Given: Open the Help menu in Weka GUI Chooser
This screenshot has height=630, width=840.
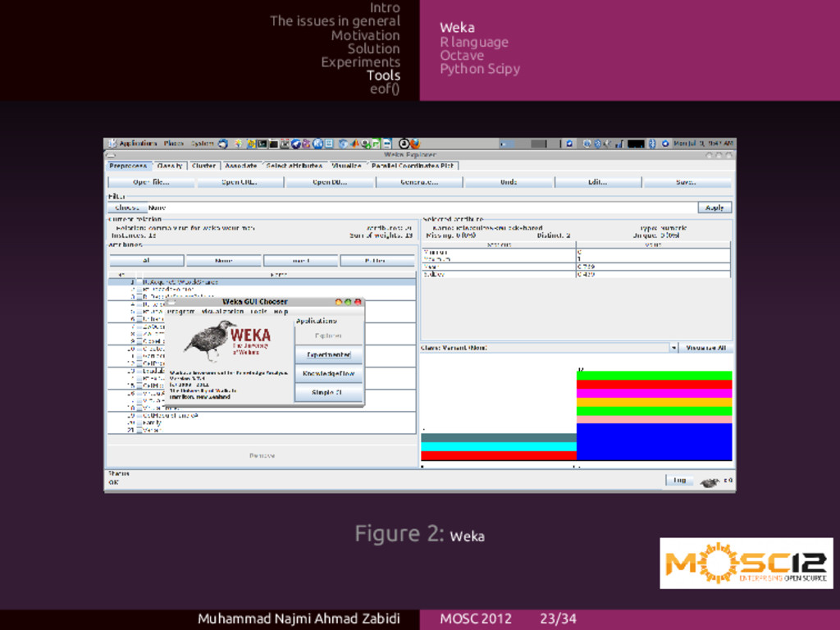Looking at the screenshot, I should point(281,311).
